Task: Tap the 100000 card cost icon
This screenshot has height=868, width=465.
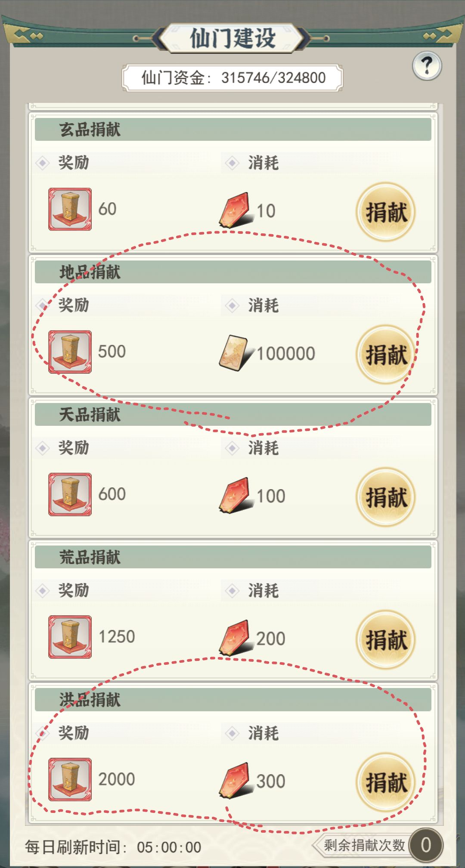Action: (x=236, y=352)
